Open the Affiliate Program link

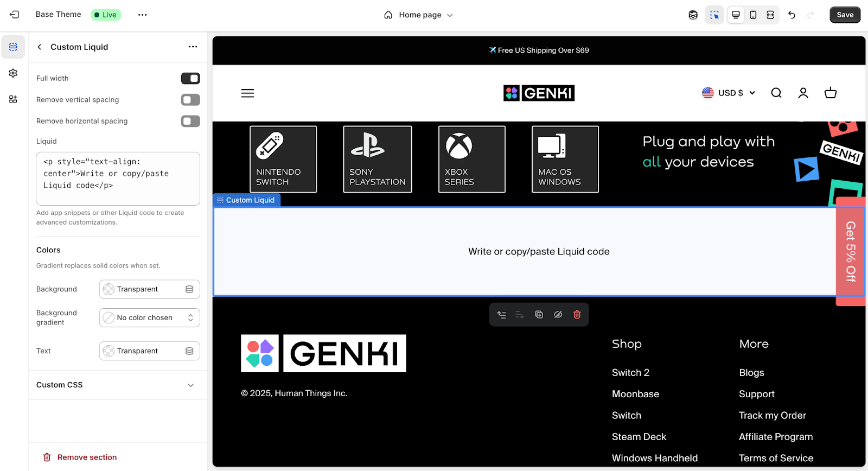(x=776, y=437)
